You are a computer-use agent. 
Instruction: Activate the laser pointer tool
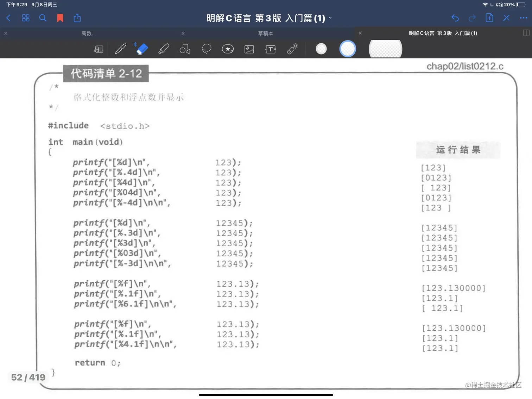tap(292, 49)
